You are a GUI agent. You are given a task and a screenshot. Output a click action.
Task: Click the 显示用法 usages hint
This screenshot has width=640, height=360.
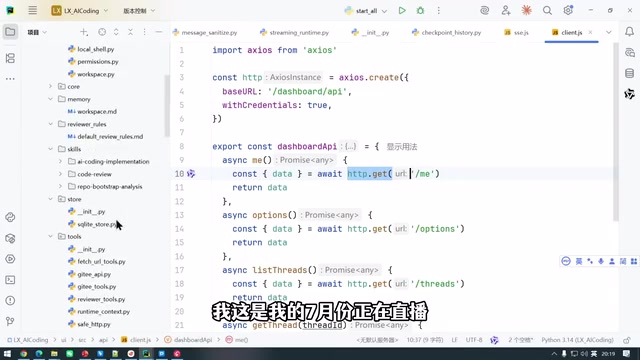click(402, 147)
